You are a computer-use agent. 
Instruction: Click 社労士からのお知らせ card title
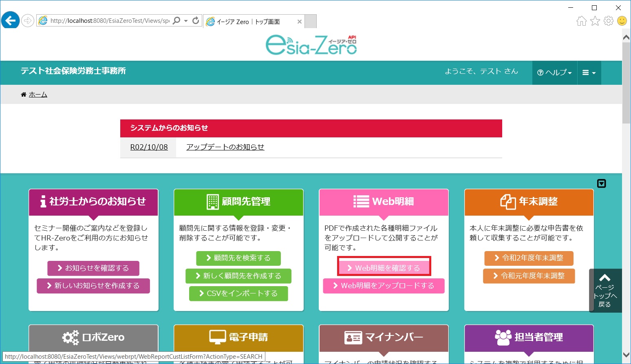tap(98, 201)
